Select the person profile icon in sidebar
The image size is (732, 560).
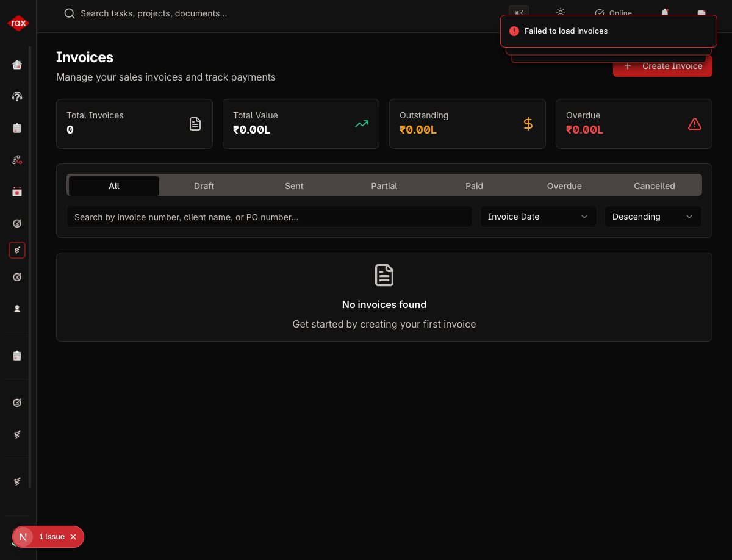click(x=16, y=309)
